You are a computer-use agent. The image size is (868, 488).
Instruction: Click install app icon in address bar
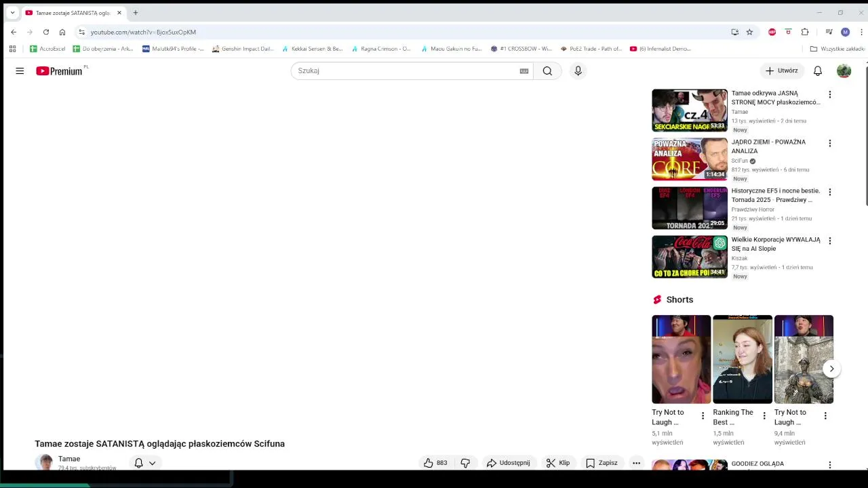[734, 32]
